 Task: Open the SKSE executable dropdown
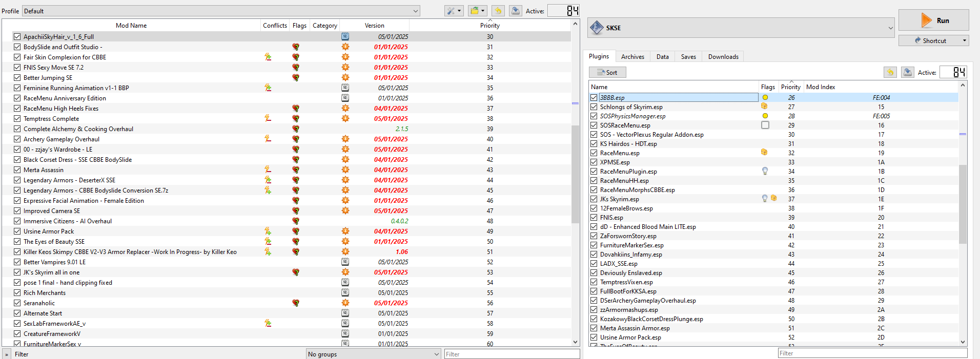(x=741, y=28)
